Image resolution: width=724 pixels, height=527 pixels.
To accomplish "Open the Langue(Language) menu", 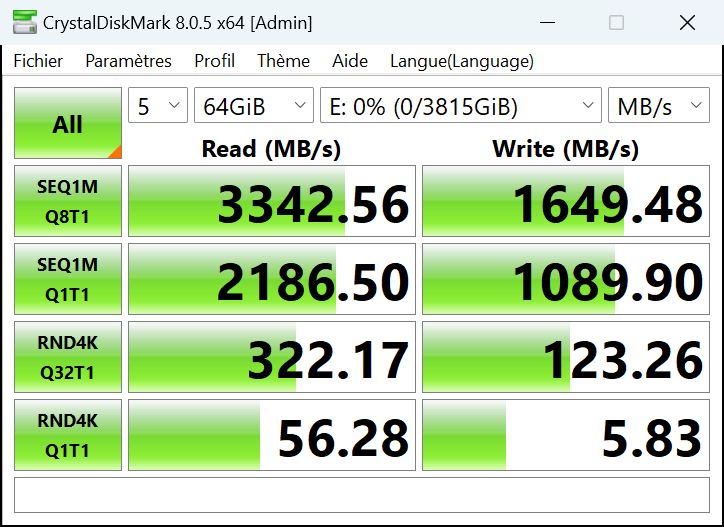I will 462,61.
